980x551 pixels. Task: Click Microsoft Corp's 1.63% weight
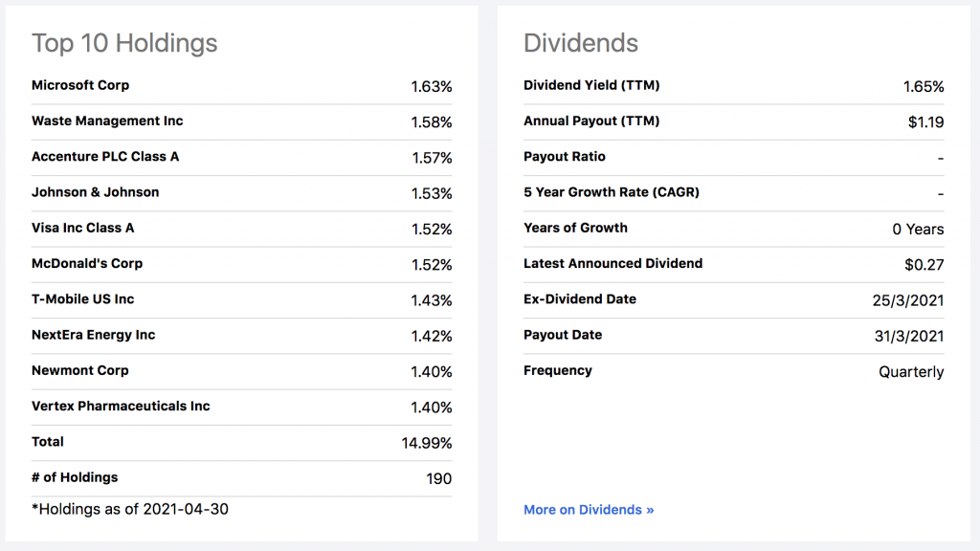coord(432,87)
